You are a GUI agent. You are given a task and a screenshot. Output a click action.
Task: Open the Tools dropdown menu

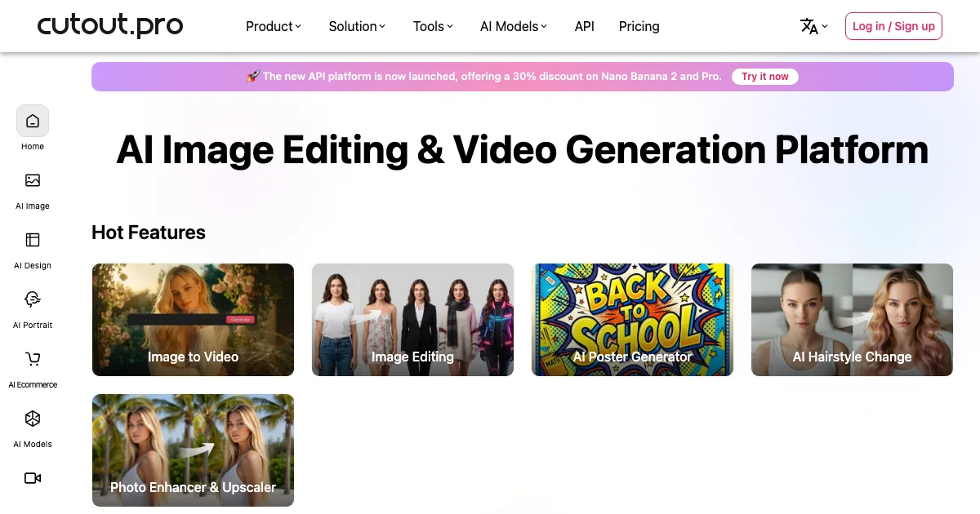tap(433, 26)
